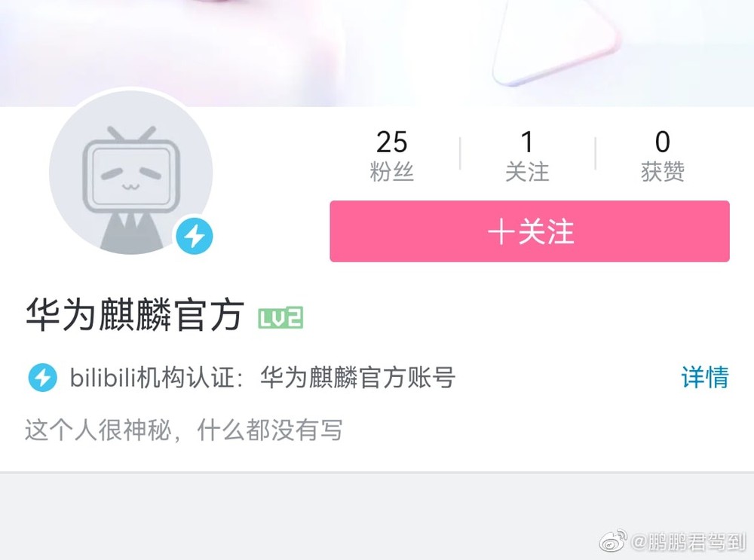Tap the plus sign on the follow button

pyautogui.click(x=501, y=231)
